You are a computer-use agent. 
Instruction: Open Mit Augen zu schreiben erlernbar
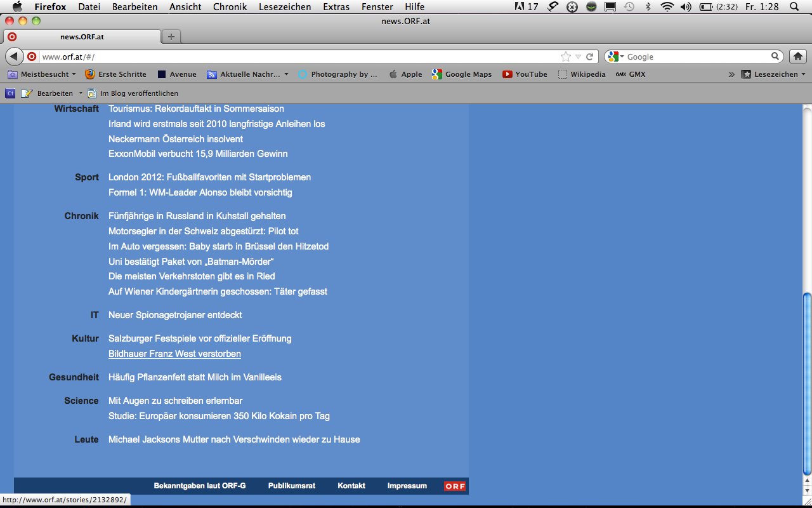pyautogui.click(x=176, y=401)
